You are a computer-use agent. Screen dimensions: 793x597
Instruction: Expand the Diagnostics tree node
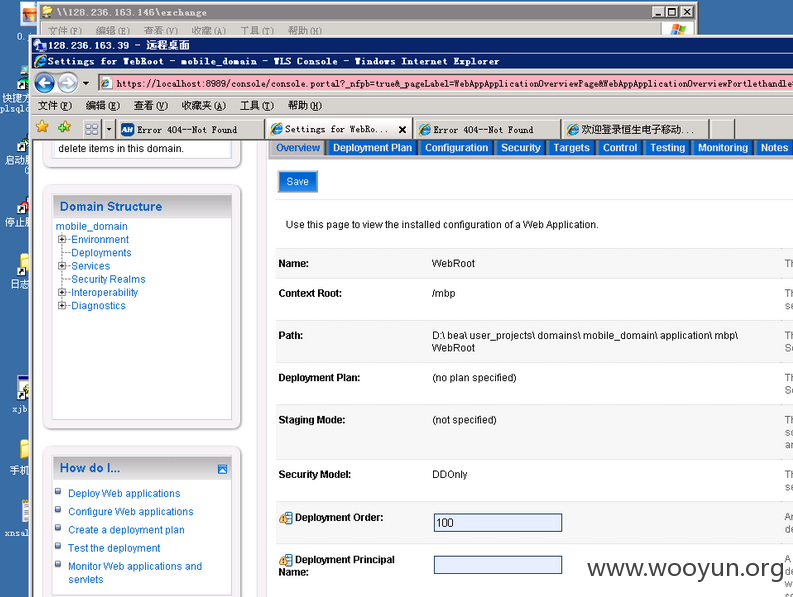62,305
